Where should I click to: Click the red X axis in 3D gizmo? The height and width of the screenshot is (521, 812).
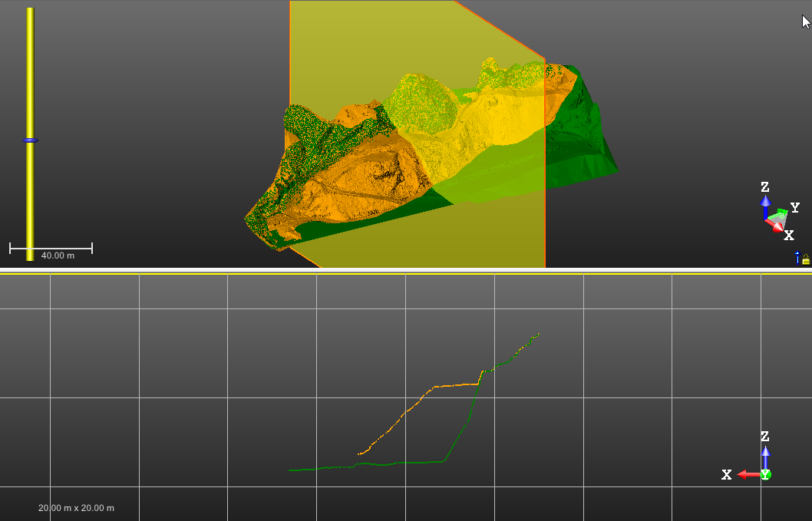pos(777,226)
